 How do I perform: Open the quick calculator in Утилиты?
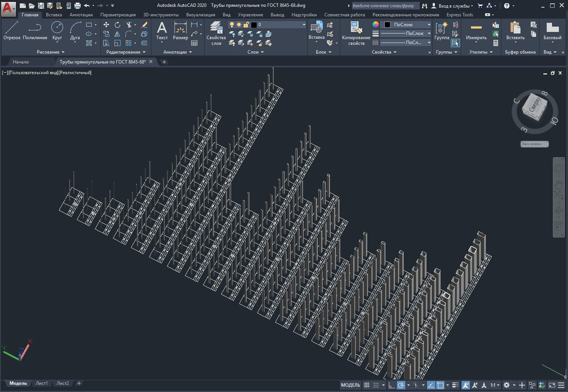(x=496, y=43)
